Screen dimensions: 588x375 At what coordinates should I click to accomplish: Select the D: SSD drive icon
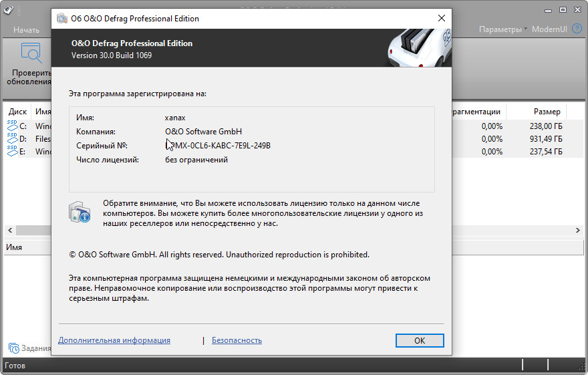pos(13,138)
